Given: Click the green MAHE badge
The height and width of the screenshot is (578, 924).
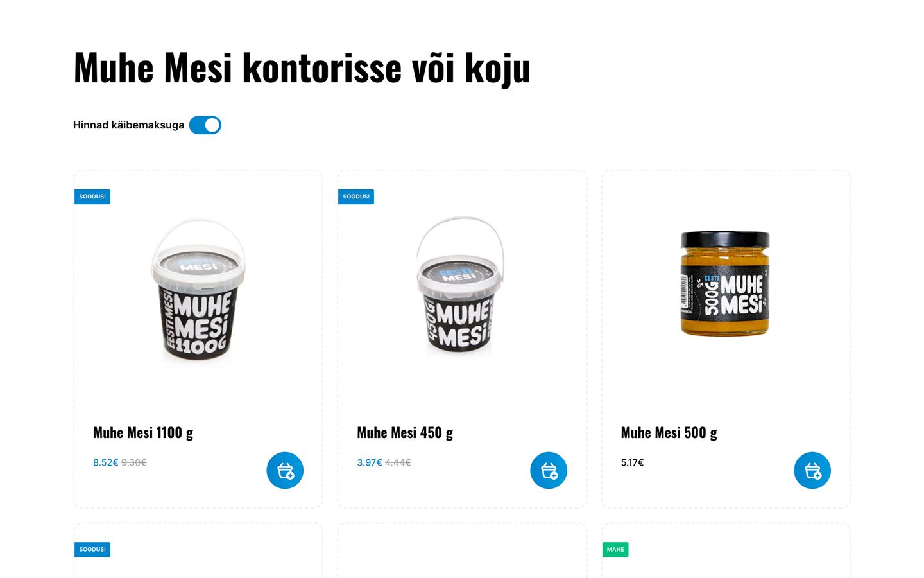Looking at the screenshot, I should pyautogui.click(x=615, y=550).
